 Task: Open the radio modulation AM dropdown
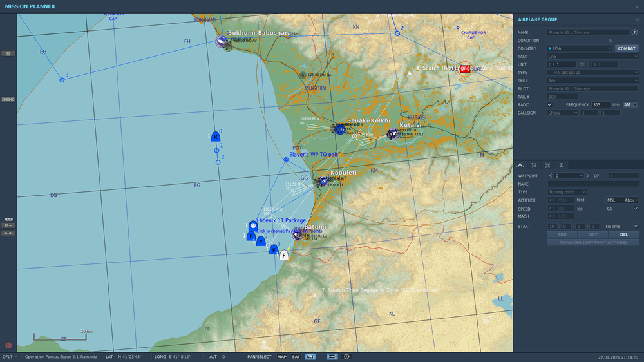click(x=630, y=105)
